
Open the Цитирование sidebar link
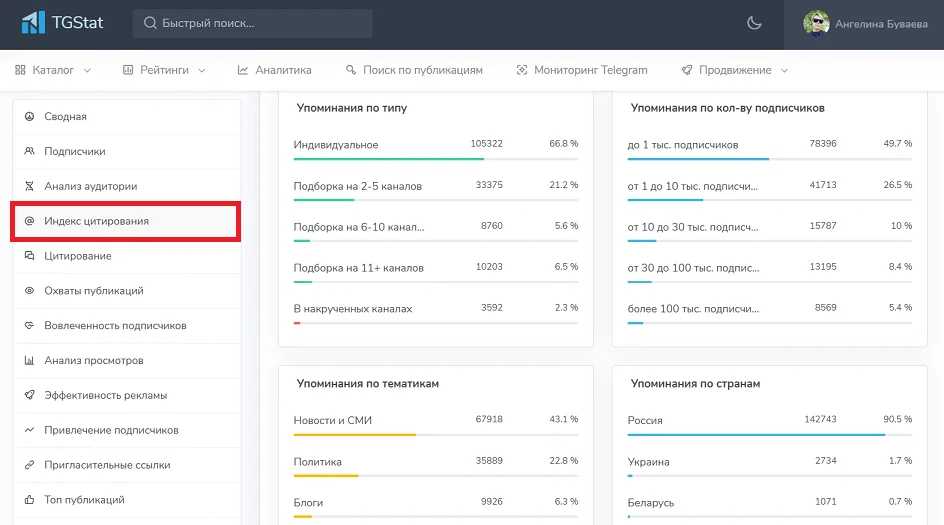(x=78, y=256)
